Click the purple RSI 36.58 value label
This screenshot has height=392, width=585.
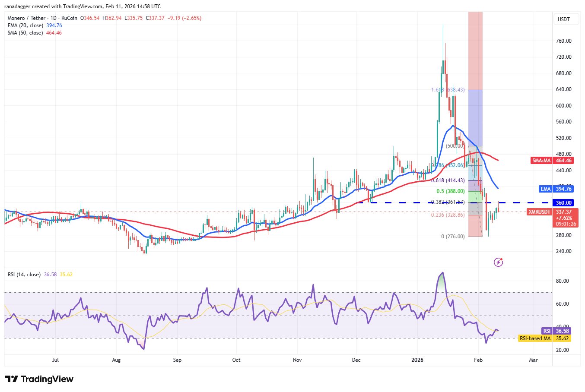tap(557, 331)
